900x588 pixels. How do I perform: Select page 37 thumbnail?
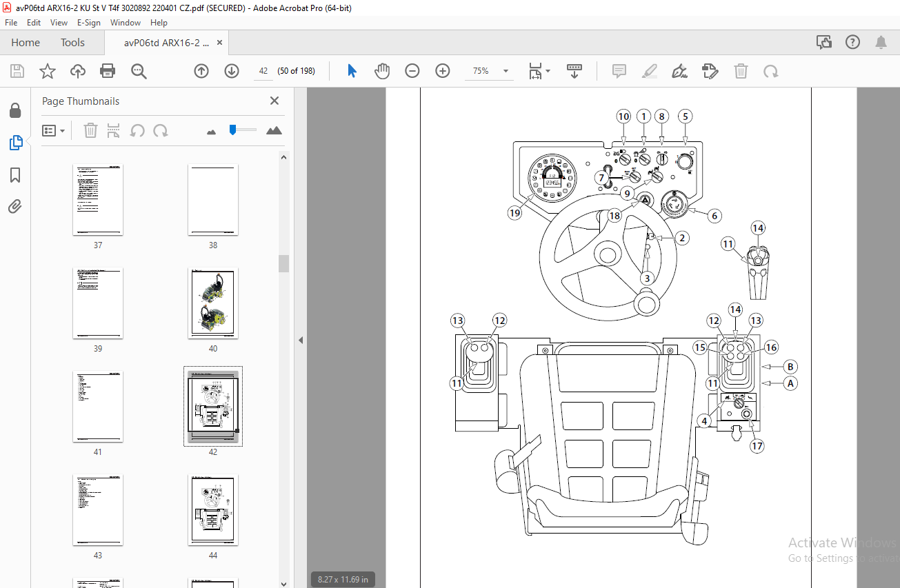[98, 200]
